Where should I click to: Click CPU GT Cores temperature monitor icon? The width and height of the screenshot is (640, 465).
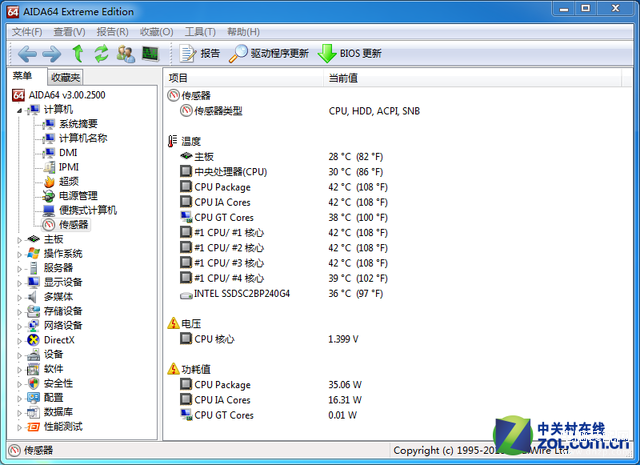(186, 217)
